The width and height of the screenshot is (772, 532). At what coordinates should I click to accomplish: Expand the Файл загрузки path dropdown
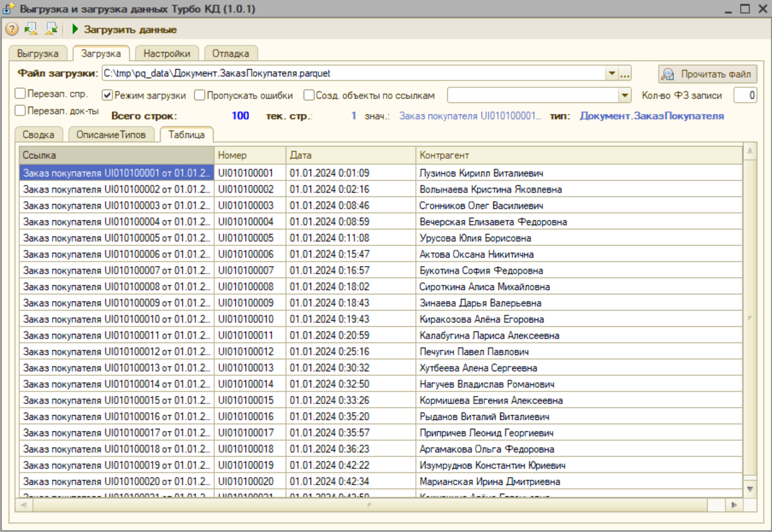(x=611, y=73)
